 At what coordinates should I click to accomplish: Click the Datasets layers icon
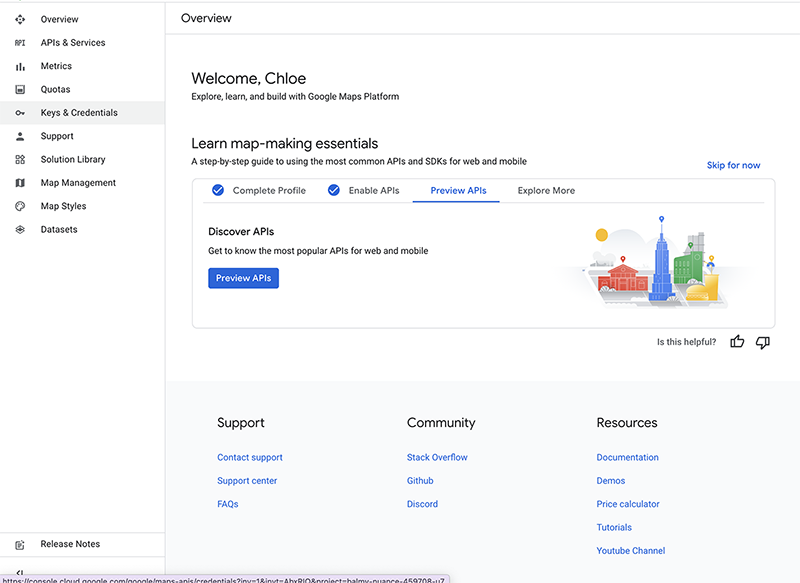20,230
